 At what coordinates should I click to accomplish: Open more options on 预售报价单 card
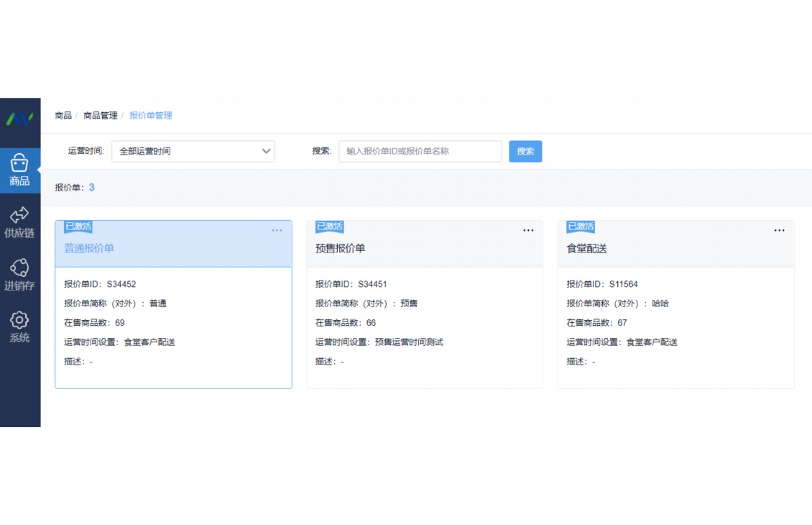tap(528, 231)
